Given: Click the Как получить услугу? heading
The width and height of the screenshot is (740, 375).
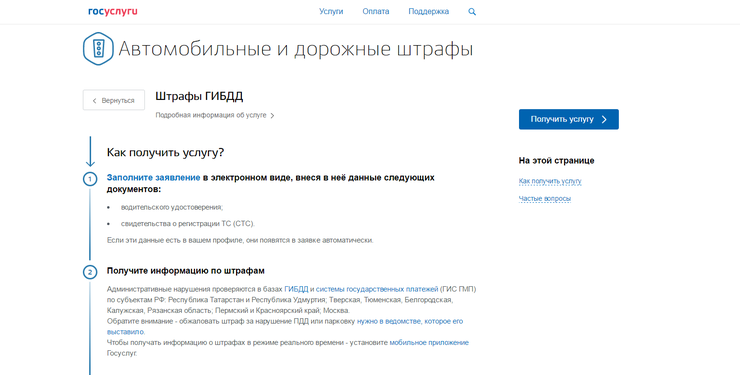Looking at the screenshot, I should click(x=165, y=153).
